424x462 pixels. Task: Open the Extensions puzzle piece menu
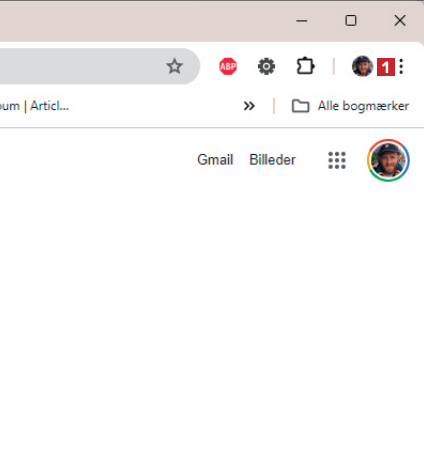click(x=305, y=66)
